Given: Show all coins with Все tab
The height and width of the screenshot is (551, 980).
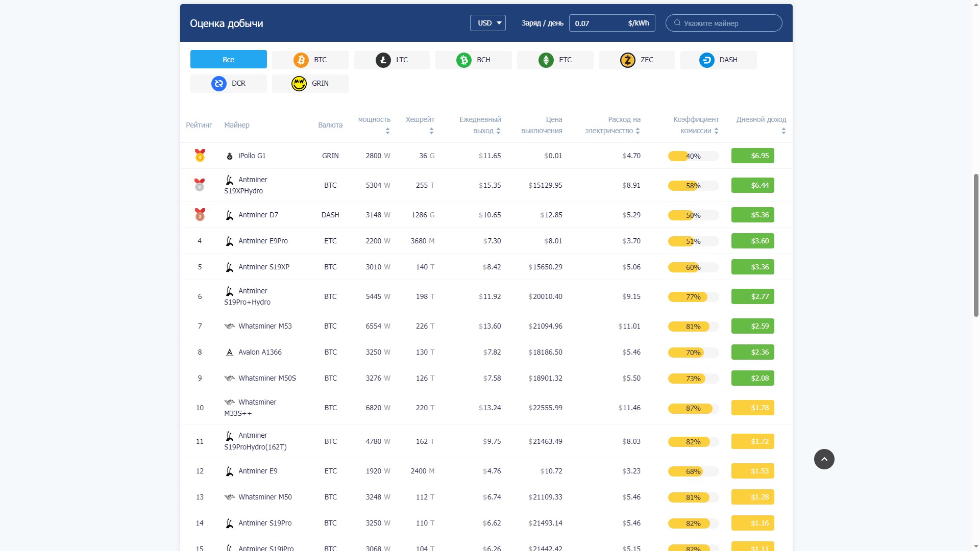Looking at the screenshot, I should [228, 59].
